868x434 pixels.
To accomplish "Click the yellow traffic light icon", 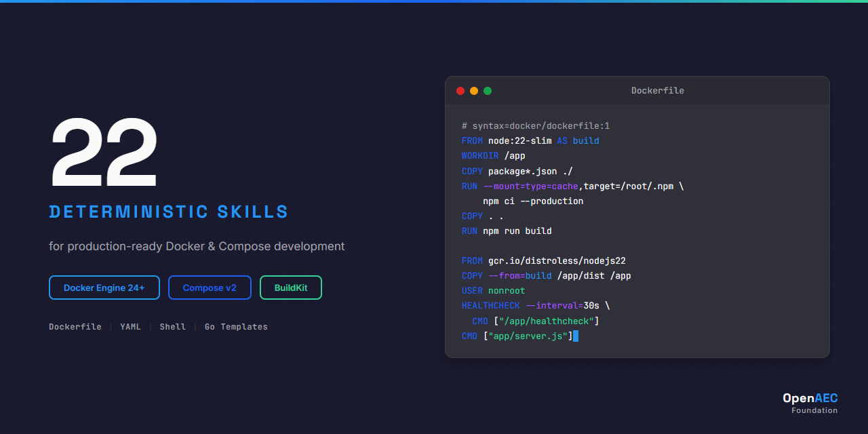I will click(x=474, y=90).
